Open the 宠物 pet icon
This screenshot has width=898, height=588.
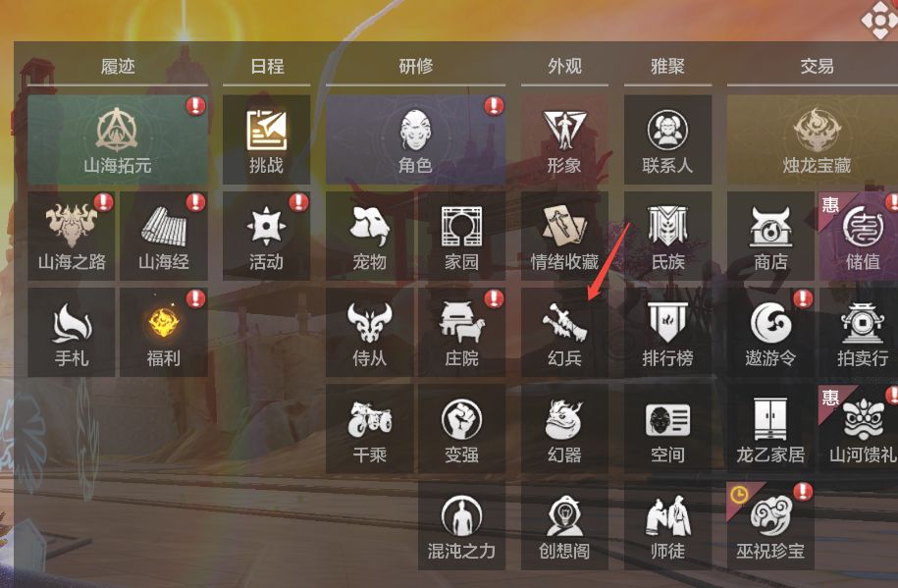click(370, 237)
